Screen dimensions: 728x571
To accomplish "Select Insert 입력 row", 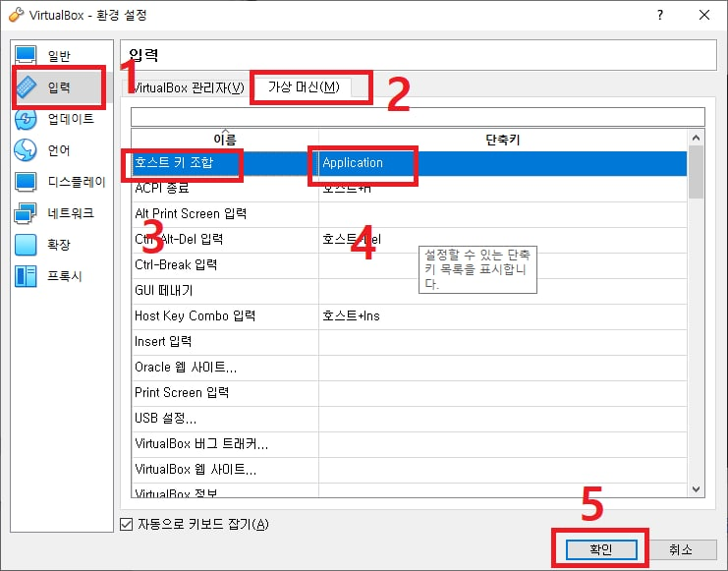I will coord(409,342).
